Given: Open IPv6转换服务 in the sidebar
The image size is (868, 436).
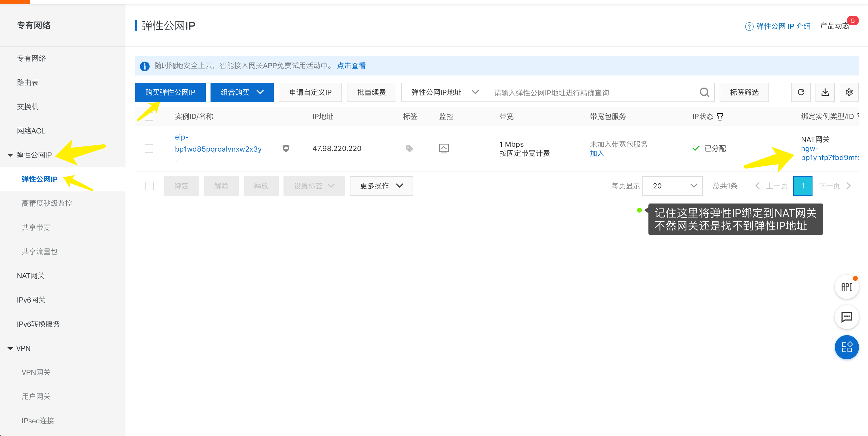Looking at the screenshot, I should click(38, 324).
